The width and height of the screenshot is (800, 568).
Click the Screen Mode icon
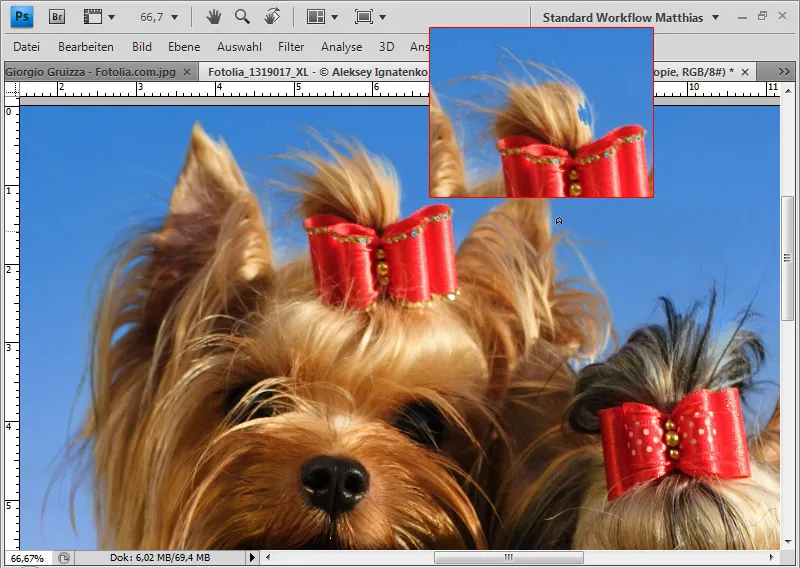click(x=364, y=17)
